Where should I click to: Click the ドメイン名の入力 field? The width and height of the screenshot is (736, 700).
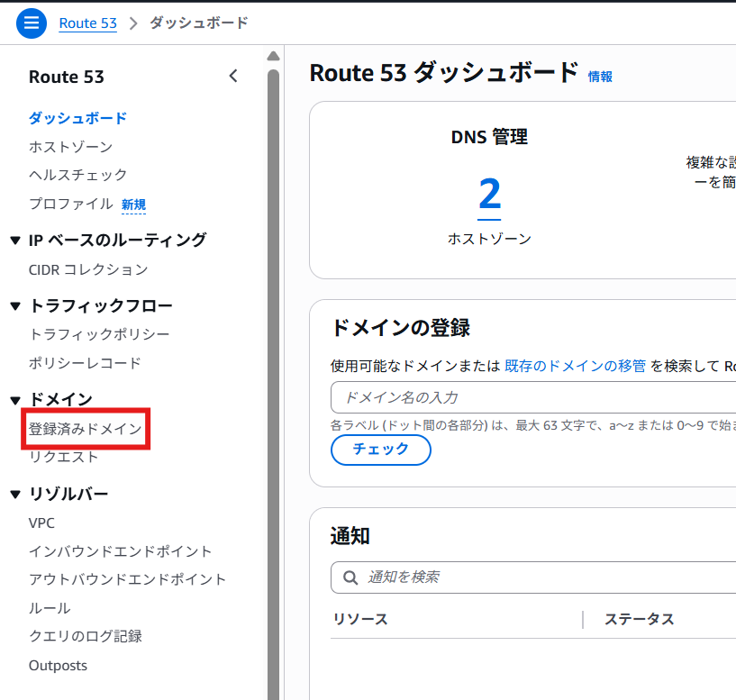click(x=533, y=397)
